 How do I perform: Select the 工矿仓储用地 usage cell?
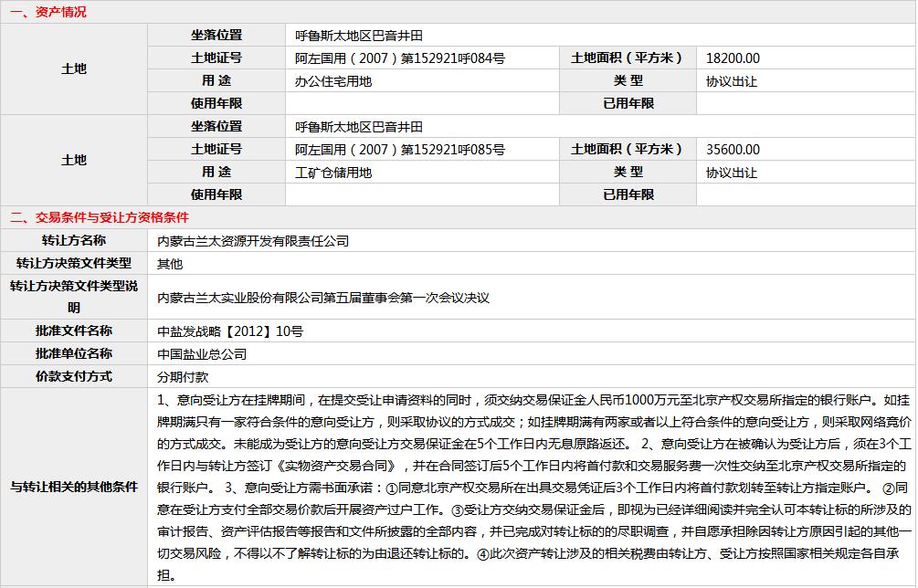tap(333, 173)
